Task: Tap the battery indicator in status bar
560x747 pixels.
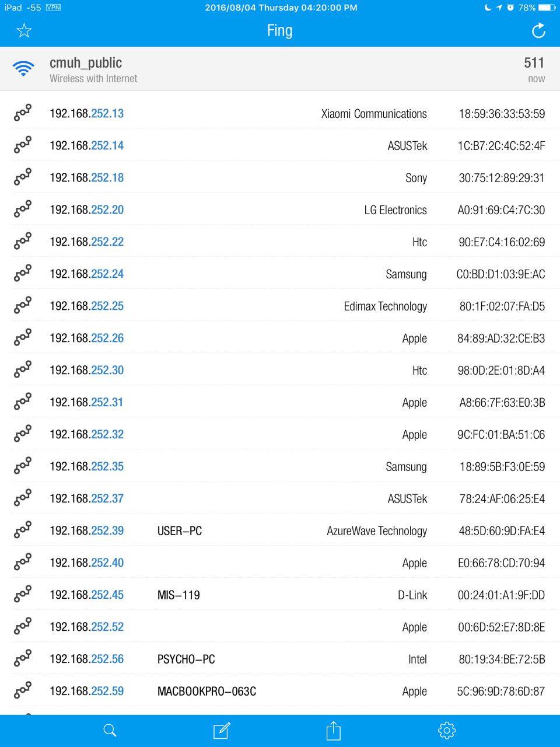Action: (x=547, y=8)
